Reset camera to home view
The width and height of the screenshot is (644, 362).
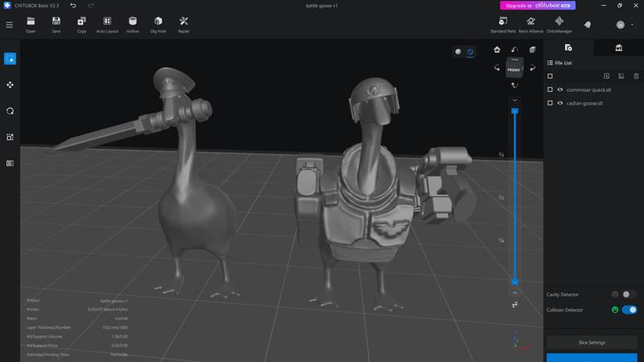coord(497,50)
